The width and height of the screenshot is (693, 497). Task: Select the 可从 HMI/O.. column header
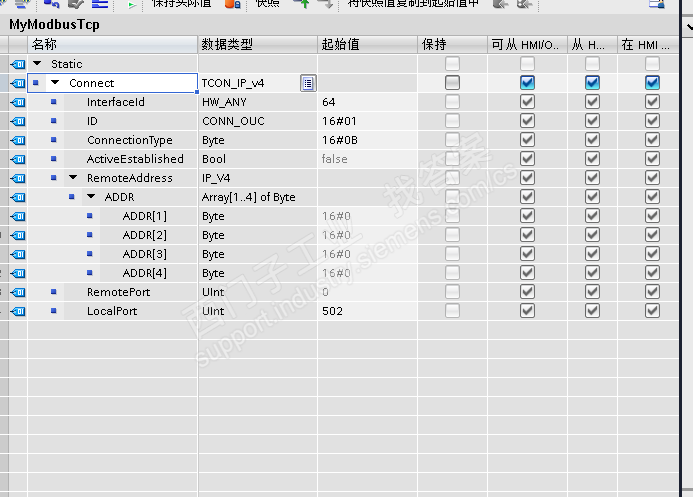[x=528, y=45]
